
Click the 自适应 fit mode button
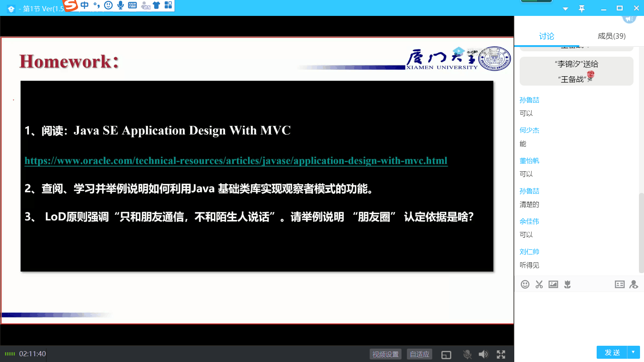click(419, 354)
